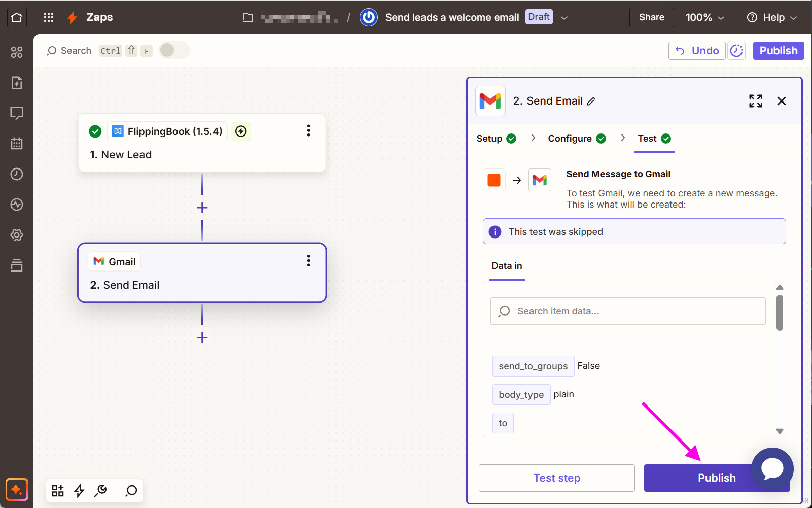The height and width of the screenshot is (508, 812).
Task: Open the 100% zoom dropdown
Action: click(x=705, y=17)
